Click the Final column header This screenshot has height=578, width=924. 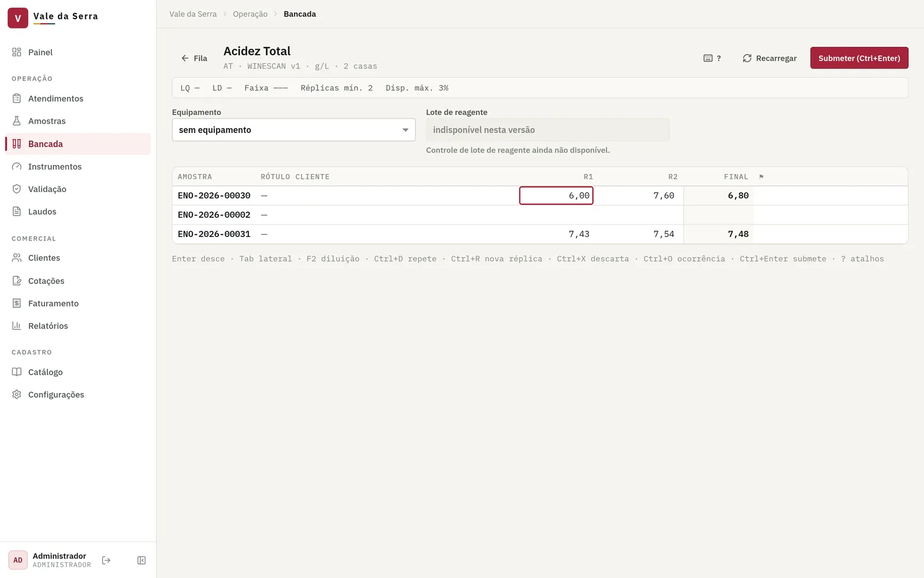736,177
